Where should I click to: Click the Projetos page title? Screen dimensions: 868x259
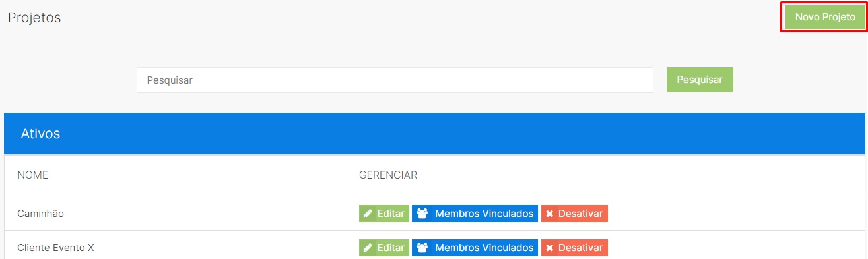pyautogui.click(x=34, y=18)
